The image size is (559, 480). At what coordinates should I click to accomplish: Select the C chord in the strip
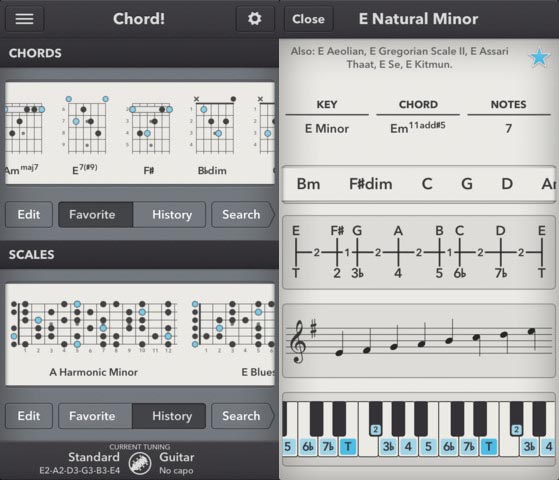pos(427,184)
